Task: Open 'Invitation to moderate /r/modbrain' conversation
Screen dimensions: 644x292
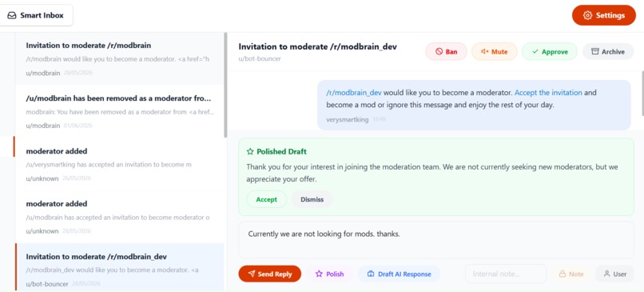Action: click(120, 59)
